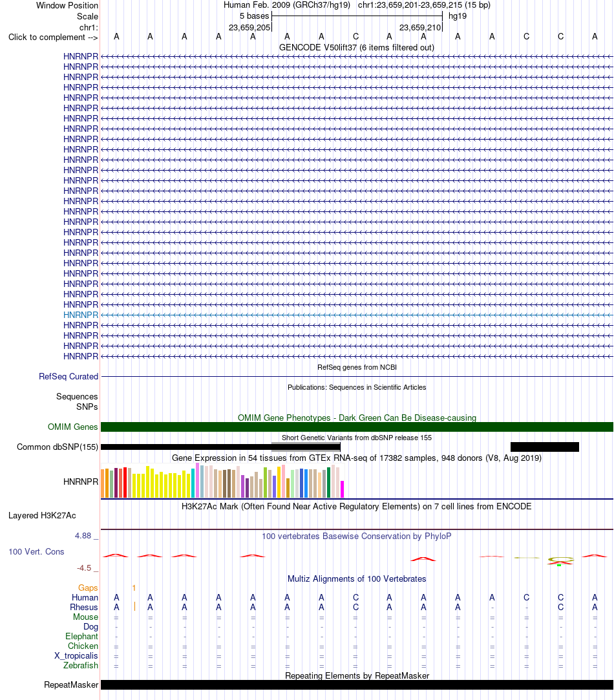Select the Elephant alignment row label
Viewport: 614px width, 700px height.
(81, 636)
